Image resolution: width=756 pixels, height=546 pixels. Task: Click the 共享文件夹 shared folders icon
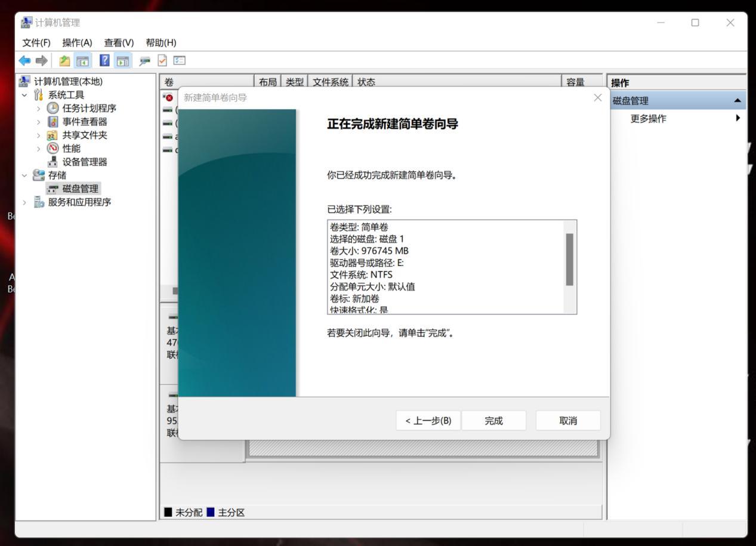(51, 135)
